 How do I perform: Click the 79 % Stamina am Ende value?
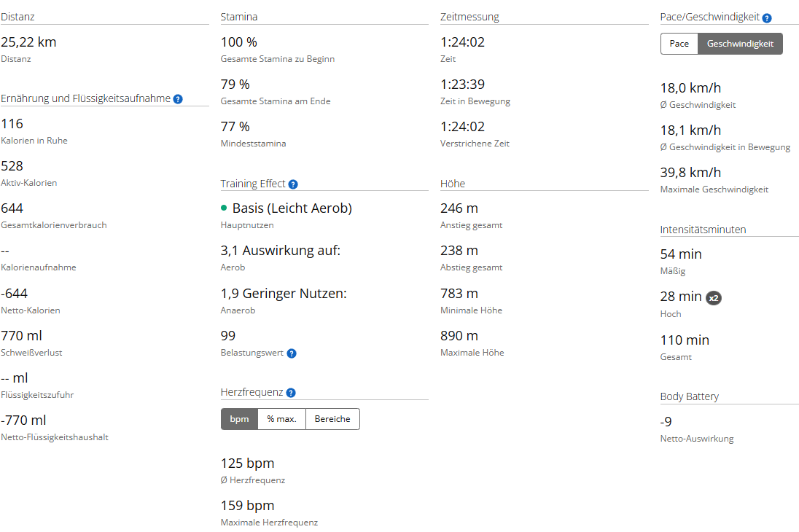(x=235, y=84)
